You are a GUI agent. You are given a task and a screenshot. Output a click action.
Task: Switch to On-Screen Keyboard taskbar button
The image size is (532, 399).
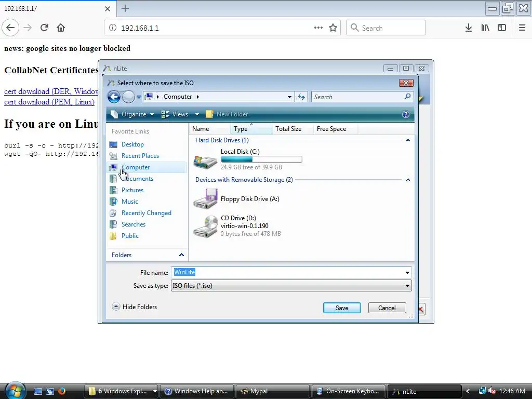click(x=349, y=391)
